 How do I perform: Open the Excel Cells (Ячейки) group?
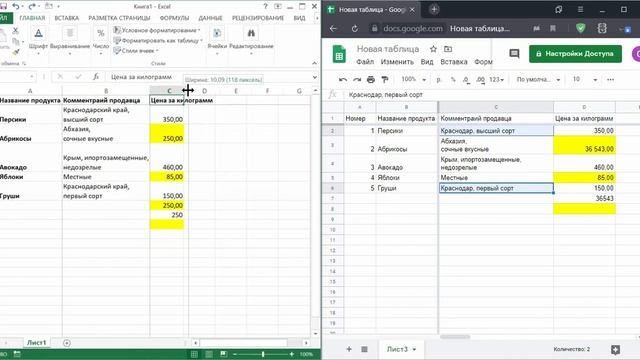[x=217, y=39]
